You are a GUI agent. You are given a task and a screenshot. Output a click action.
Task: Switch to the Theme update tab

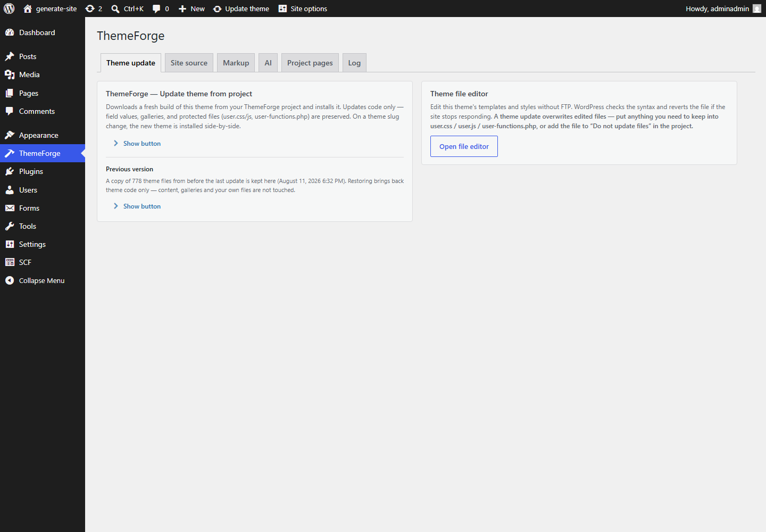[131, 63]
